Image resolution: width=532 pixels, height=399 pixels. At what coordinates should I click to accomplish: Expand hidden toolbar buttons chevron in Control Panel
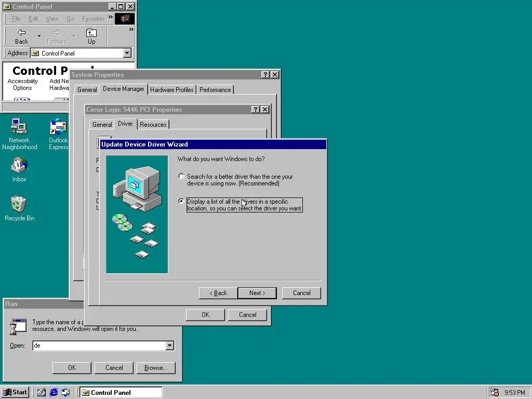tap(131, 30)
